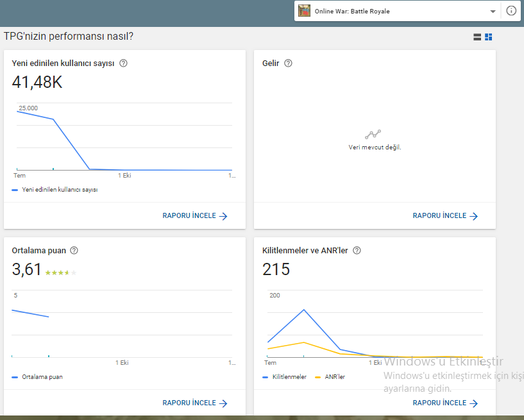Click the info icon beside app selector
The width and height of the screenshot is (524, 420).
pos(511,11)
